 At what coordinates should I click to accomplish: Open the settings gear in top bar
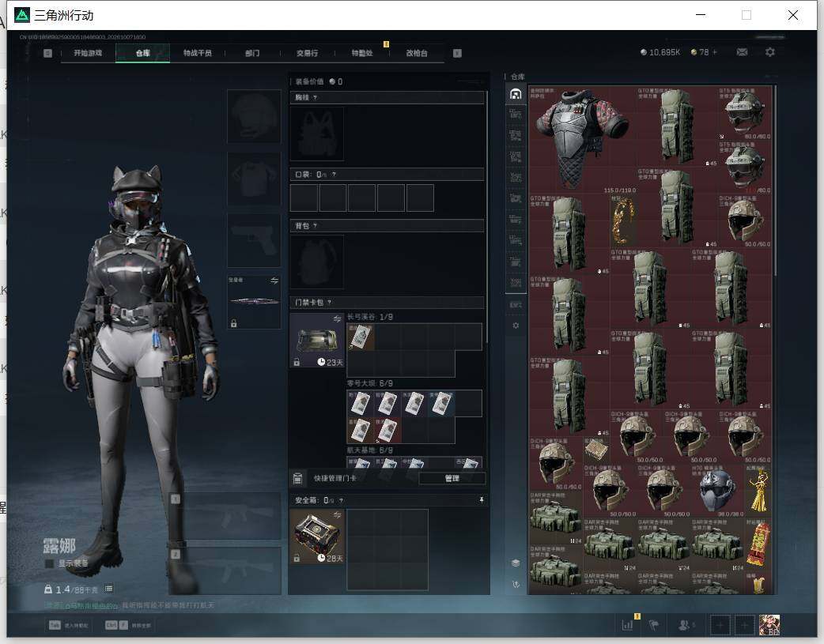pos(770,52)
